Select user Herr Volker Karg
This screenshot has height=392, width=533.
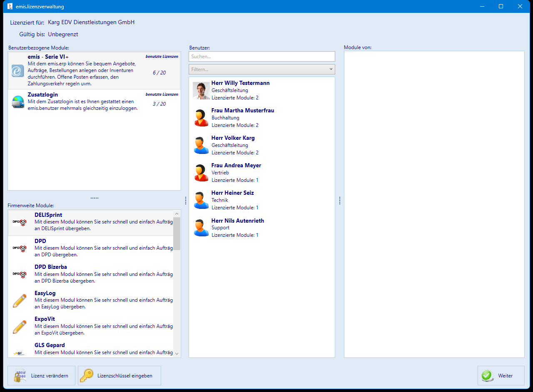pos(262,145)
